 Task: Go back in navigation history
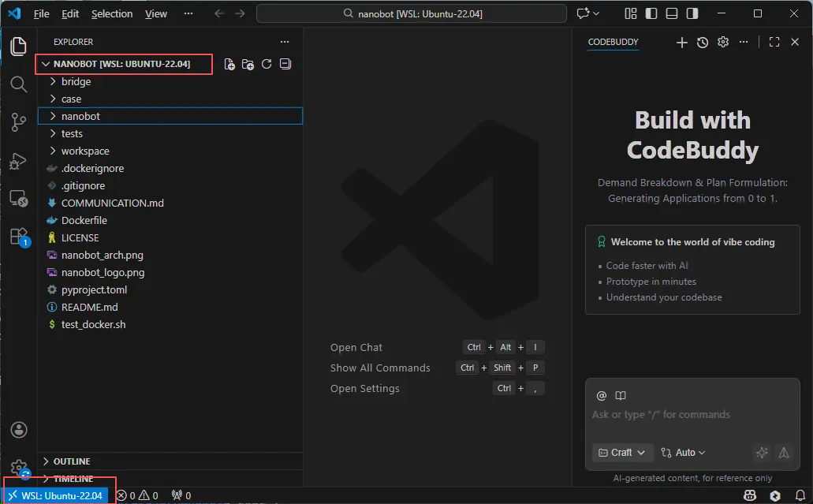[219, 13]
